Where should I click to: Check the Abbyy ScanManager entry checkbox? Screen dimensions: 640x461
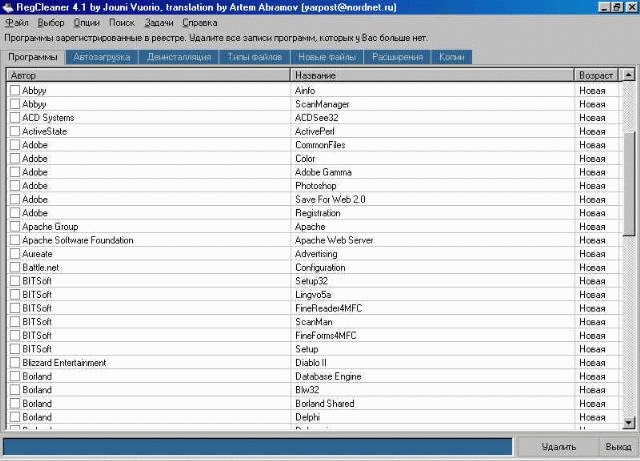tap(15, 104)
